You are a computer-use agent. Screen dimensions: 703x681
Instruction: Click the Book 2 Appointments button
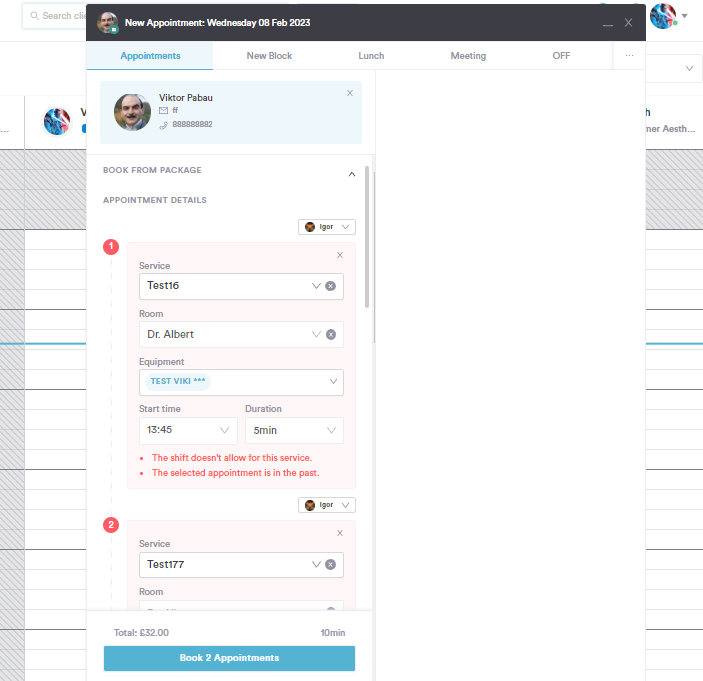229,658
